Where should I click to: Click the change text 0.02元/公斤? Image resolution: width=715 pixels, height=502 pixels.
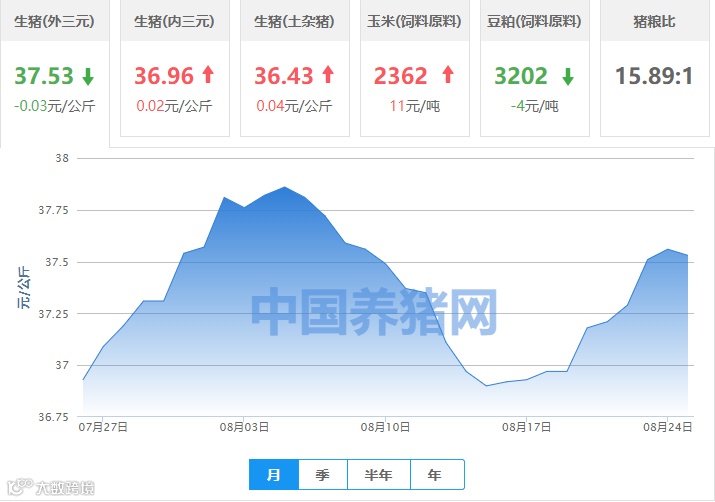(x=174, y=106)
